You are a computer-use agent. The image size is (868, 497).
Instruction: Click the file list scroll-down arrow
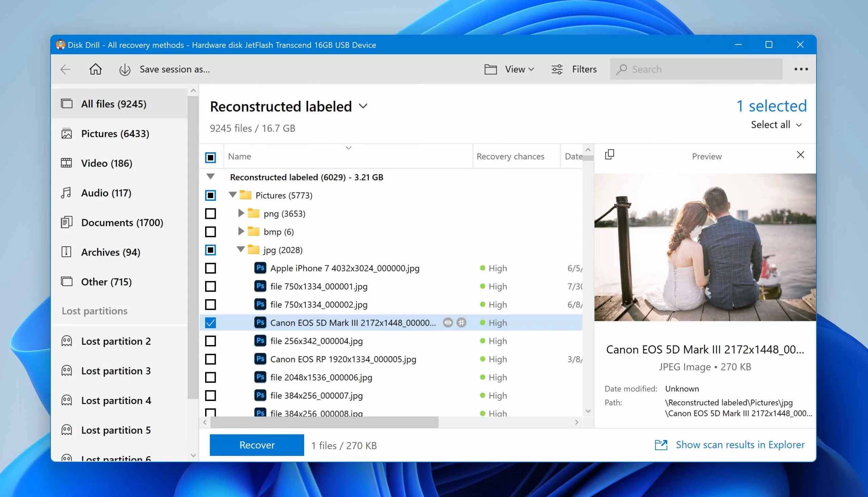click(x=588, y=410)
